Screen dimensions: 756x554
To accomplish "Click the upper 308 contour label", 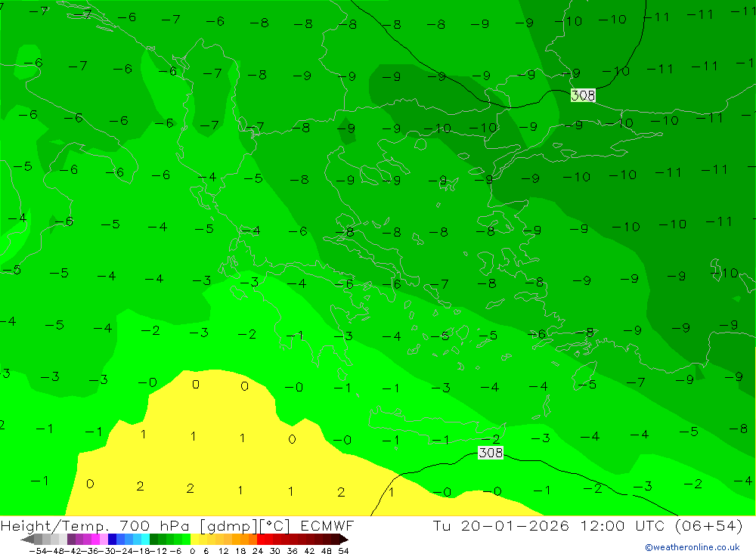I will pos(583,95).
